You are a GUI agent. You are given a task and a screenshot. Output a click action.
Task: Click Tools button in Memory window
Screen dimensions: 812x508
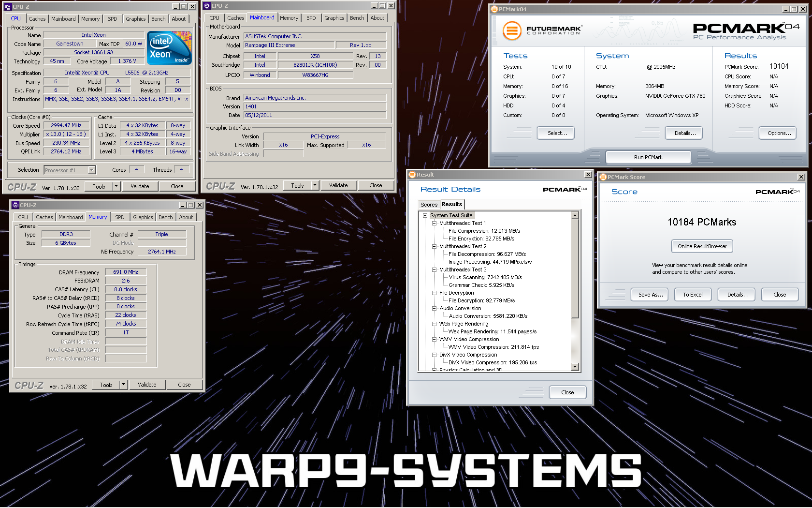[x=106, y=385]
